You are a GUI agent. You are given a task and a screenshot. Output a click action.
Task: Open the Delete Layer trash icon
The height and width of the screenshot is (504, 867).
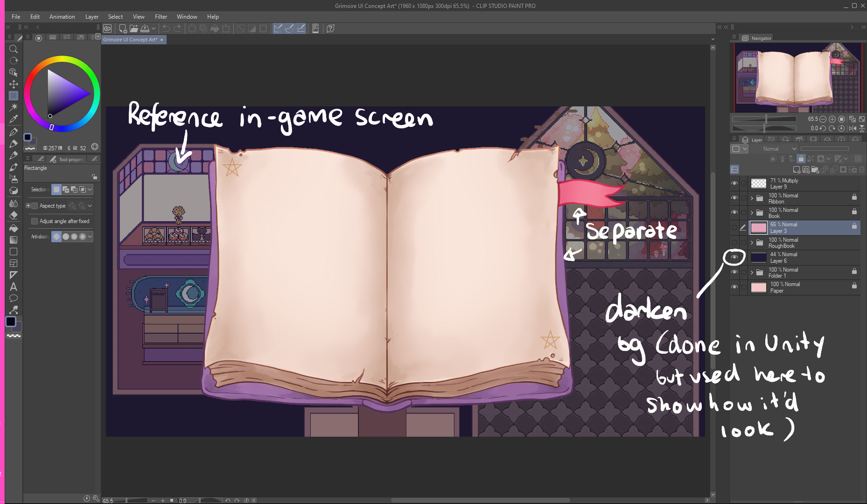(x=862, y=169)
